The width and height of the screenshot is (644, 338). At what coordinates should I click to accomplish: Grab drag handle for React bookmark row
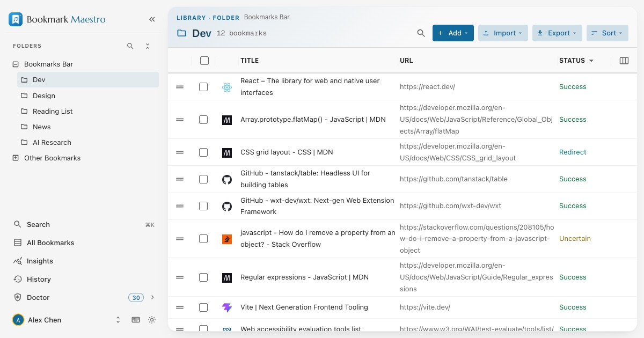coord(180,87)
